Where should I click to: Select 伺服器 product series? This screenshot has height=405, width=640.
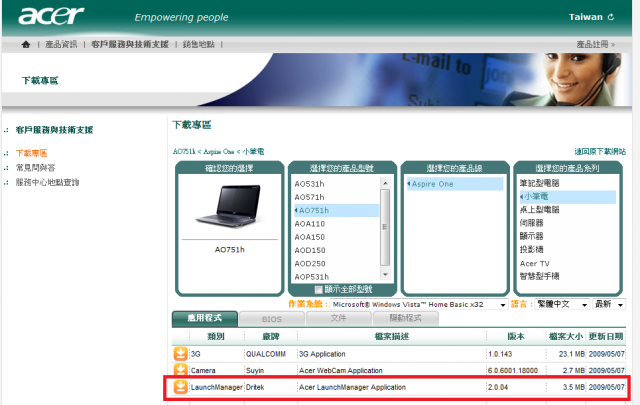pos(531,223)
